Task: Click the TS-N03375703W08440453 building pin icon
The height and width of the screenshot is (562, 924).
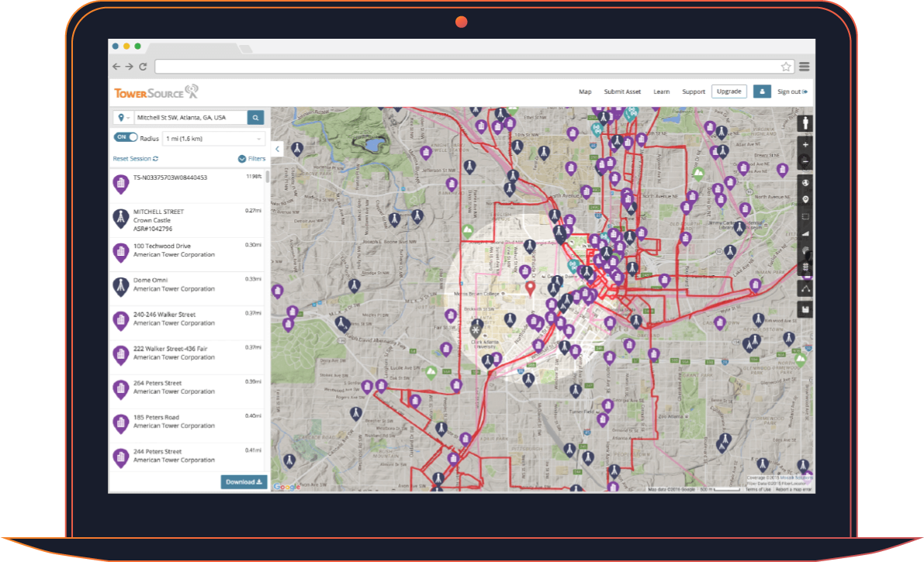Action: pyautogui.click(x=121, y=184)
